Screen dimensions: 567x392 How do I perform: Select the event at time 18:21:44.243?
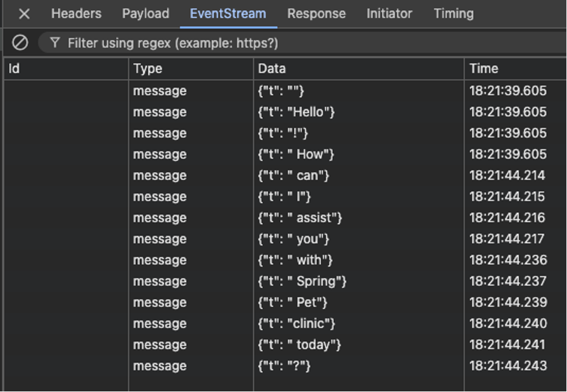click(x=286, y=366)
